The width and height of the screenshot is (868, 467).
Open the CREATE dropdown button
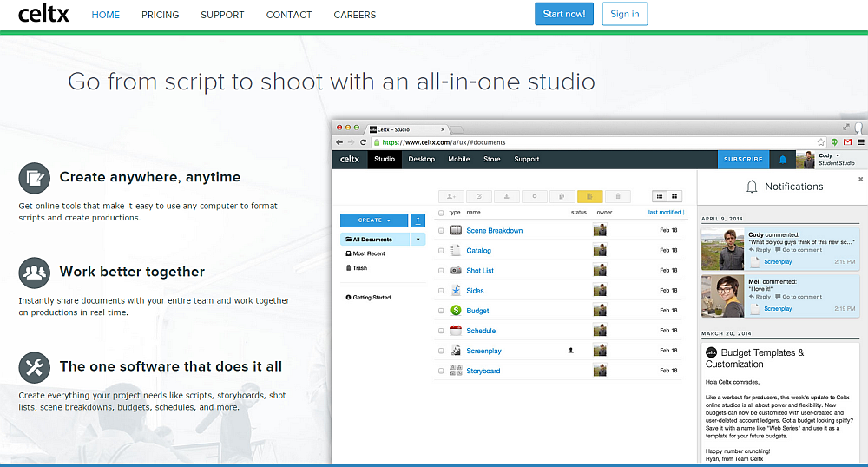pos(374,220)
